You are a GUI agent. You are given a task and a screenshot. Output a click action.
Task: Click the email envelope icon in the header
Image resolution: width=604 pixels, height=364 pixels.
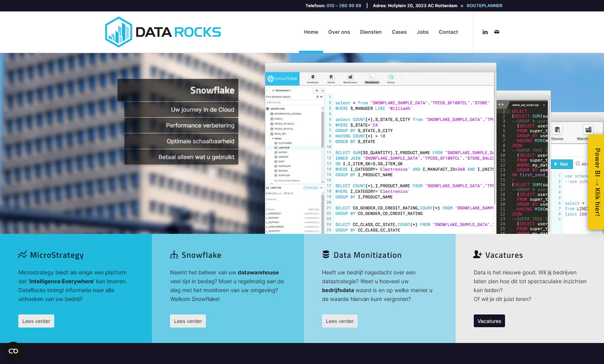pyautogui.click(x=496, y=32)
